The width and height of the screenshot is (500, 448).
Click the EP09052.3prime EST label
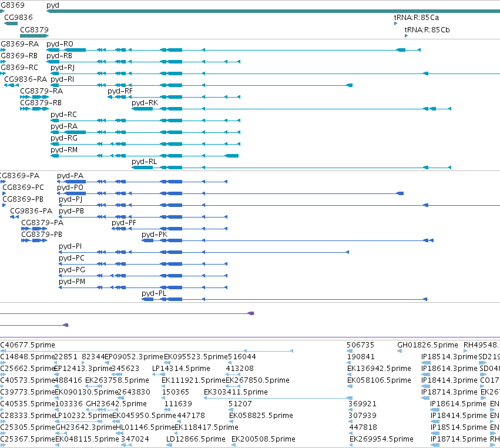pyautogui.click(x=134, y=357)
